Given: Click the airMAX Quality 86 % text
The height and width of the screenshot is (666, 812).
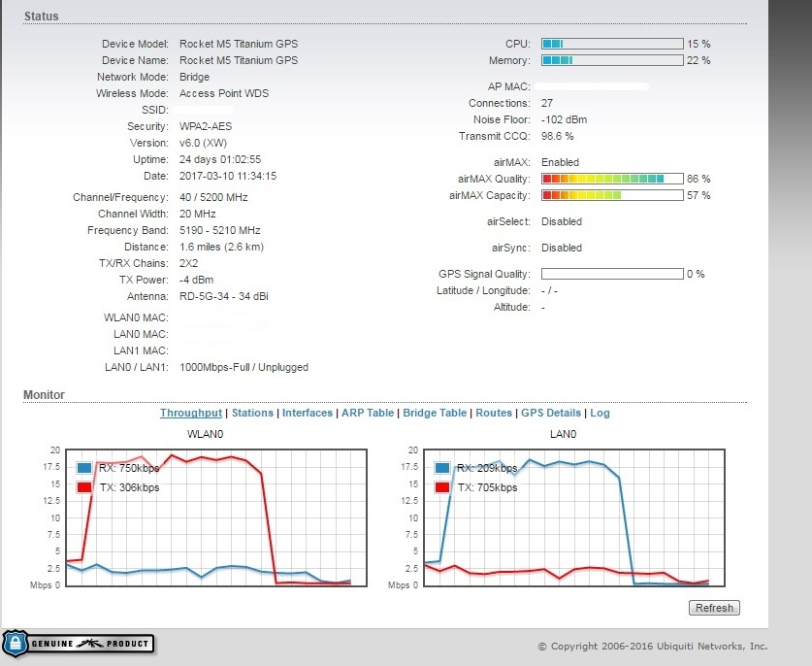Looking at the screenshot, I should (698, 179).
